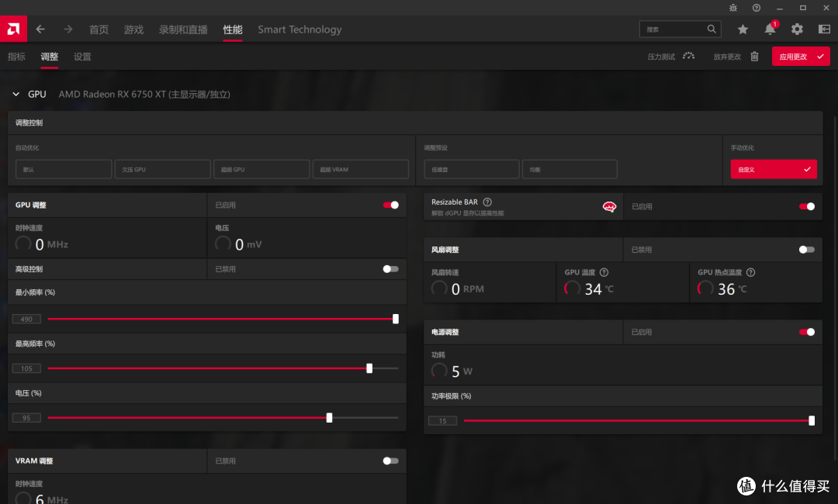Screen dimensions: 838x504
Task: Click the 压力测试 label
Action: point(661,57)
